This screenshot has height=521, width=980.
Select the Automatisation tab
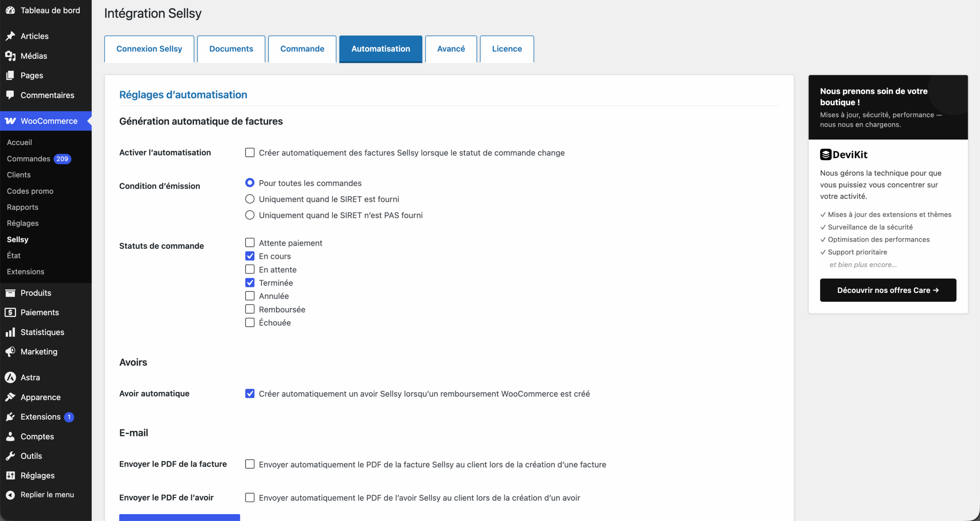click(381, 49)
